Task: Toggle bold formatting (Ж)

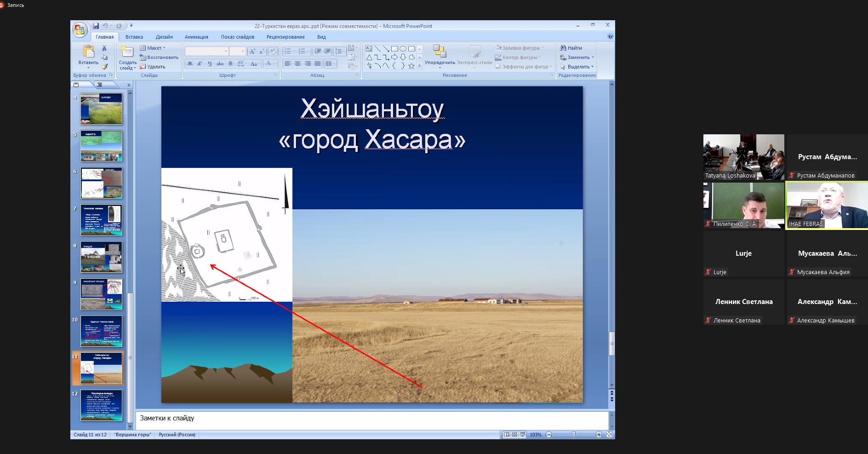Action: pos(190,63)
